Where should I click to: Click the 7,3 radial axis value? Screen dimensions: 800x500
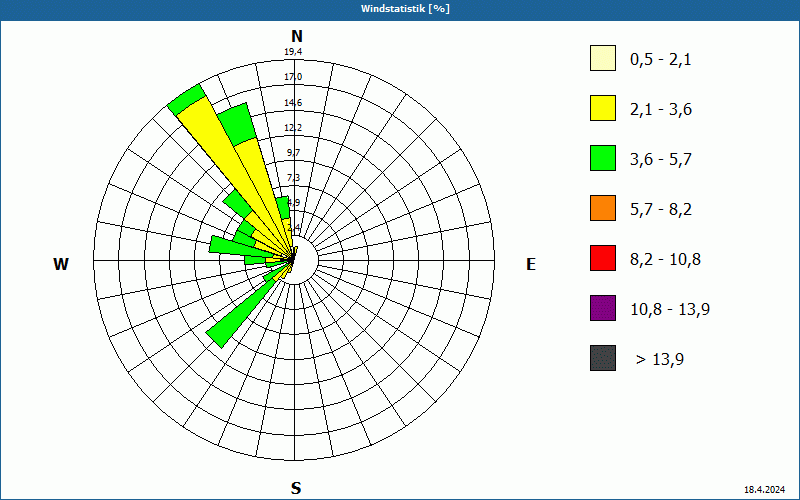[293, 178]
